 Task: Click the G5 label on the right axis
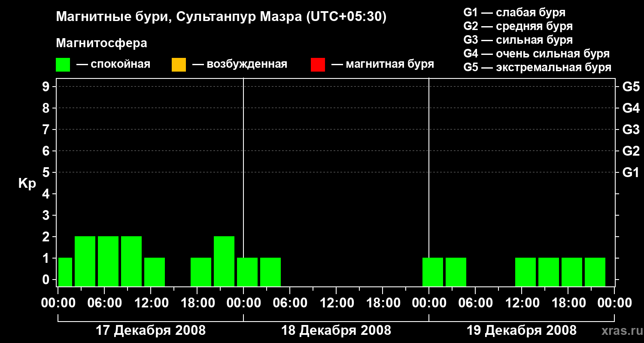pyautogui.click(x=631, y=87)
